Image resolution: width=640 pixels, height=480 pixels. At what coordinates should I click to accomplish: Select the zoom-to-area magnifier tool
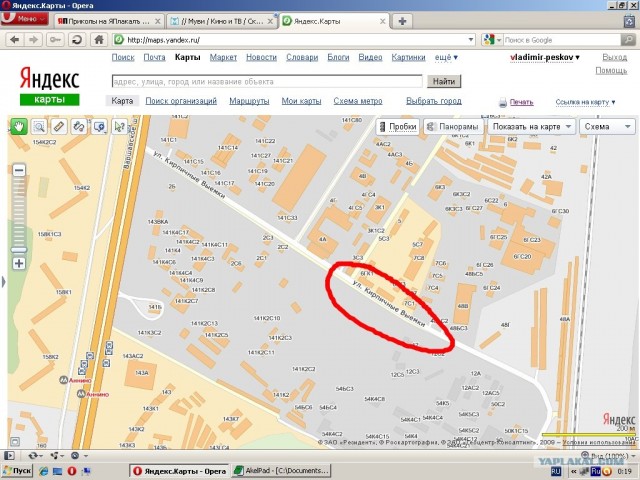pos(39,127)
